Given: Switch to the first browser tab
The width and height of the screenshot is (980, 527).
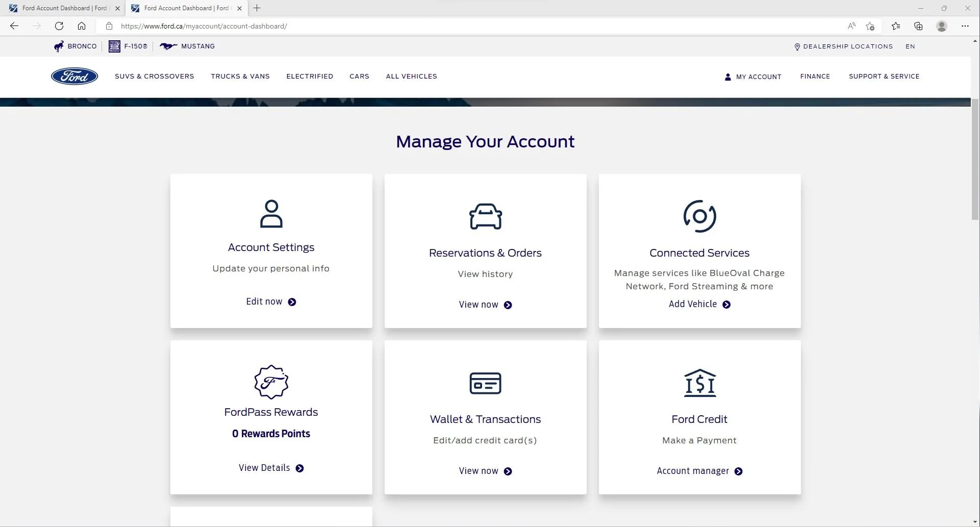Looking at the screenshot, I should click(x=64, y=8).
